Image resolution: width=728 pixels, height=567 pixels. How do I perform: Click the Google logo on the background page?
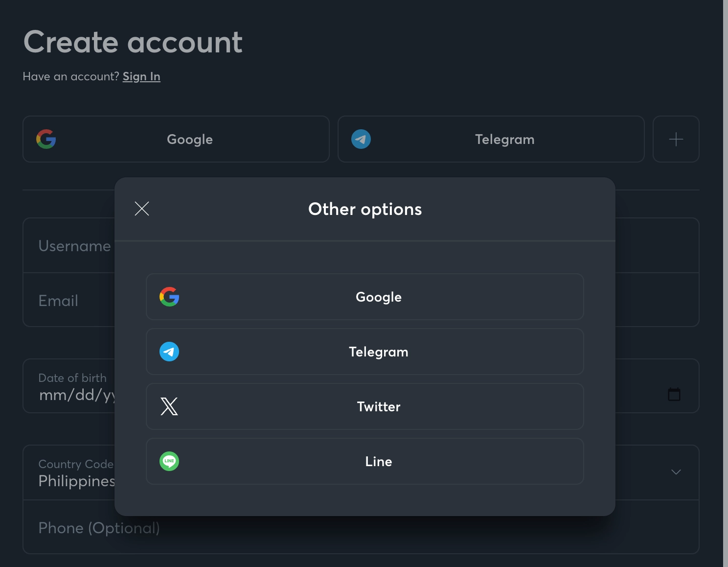46,139
